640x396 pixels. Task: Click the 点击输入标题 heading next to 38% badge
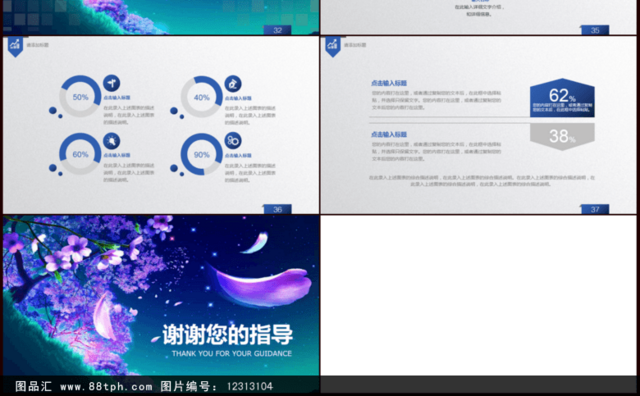[x=389, y=134]
